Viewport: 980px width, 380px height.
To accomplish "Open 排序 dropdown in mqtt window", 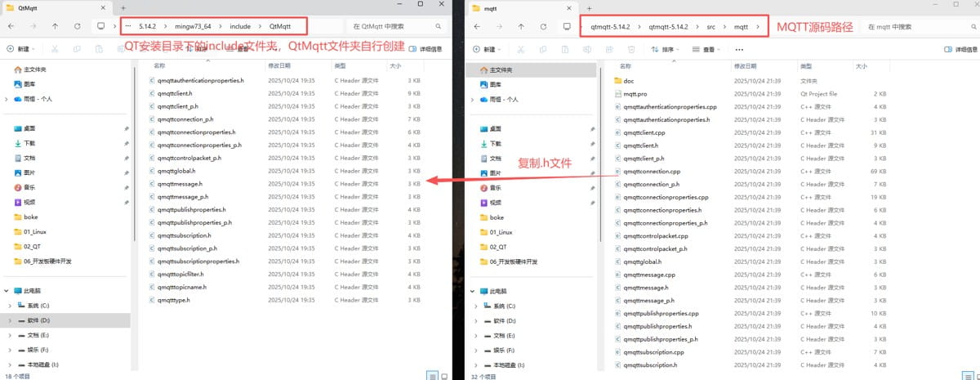I will [x=665, y=49].
